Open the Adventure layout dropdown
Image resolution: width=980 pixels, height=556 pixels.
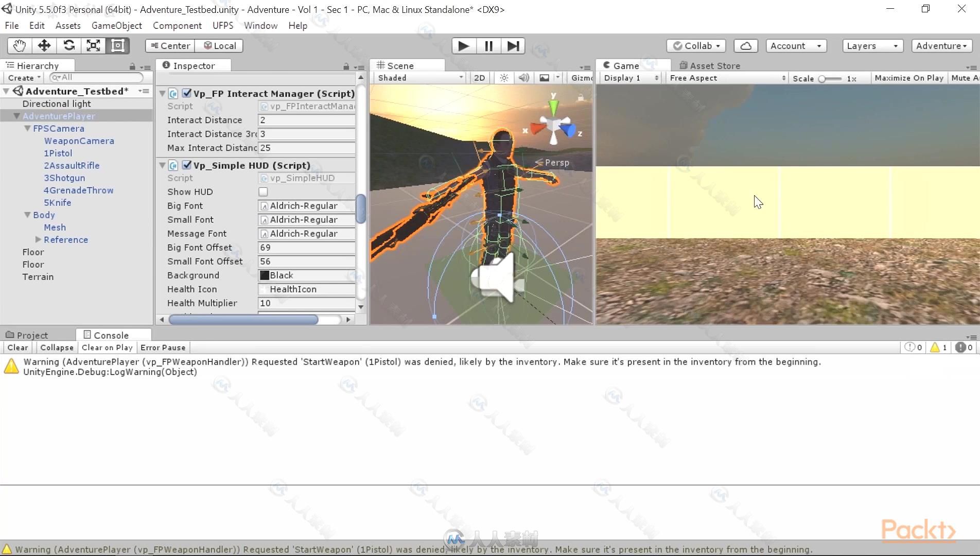point(941,46)
